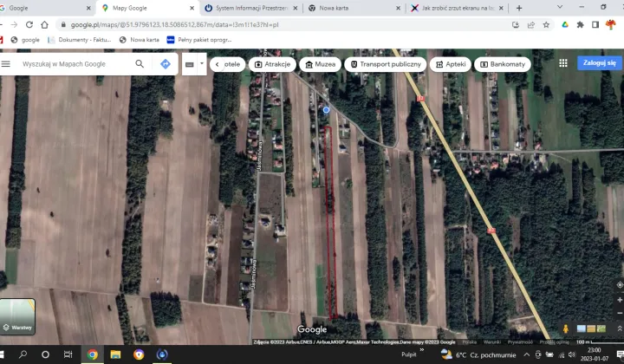The width and height of the screenshot is (624, 364).
Task: Open File Explorer from the taskbar
Action: (x=115, y=354)
